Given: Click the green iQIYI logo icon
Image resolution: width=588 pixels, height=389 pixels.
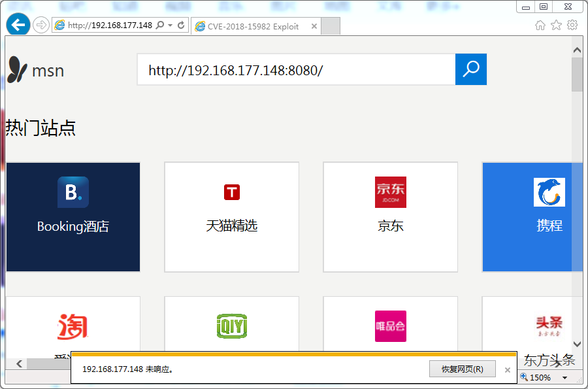Looking at the screenshot, I should (232, 326).
